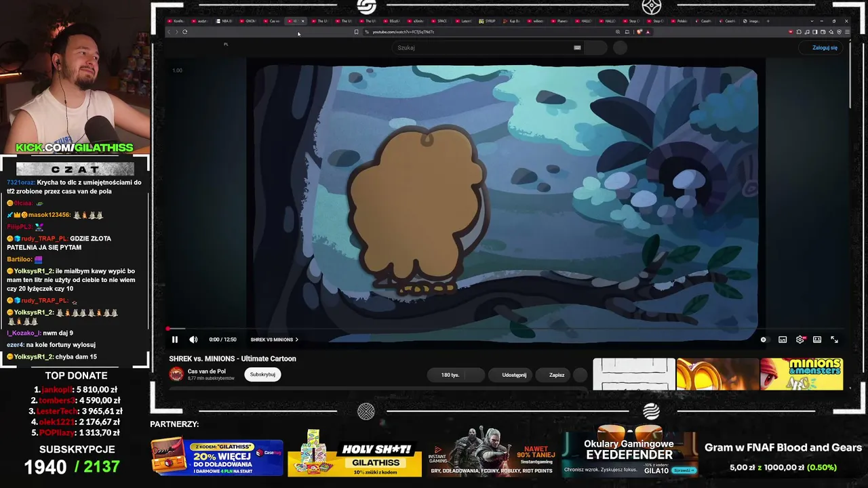868x488 pixels.
Task: Go back using the browser back arrow
Action: (169, 32)
